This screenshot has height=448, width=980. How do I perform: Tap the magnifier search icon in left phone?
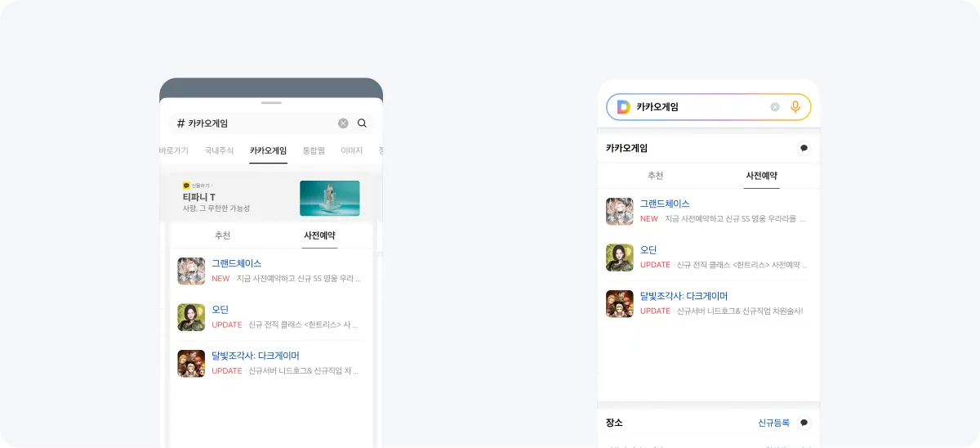pos(363,123)
